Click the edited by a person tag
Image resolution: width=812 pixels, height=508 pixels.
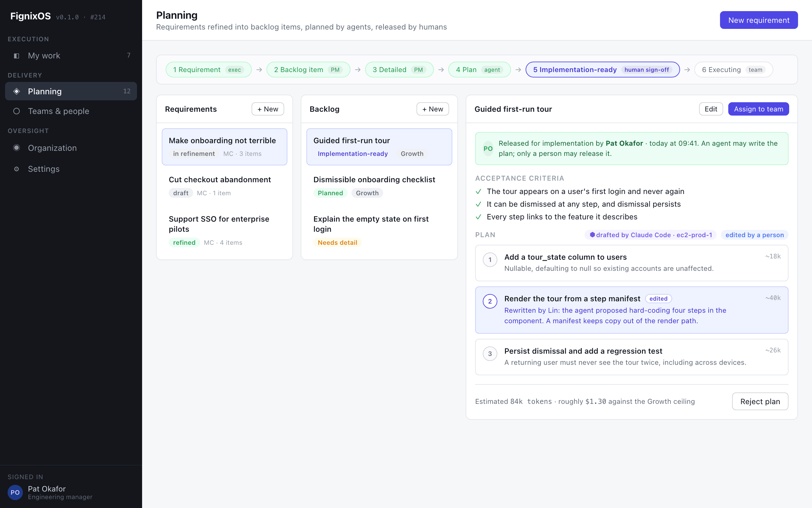[754, 235]
